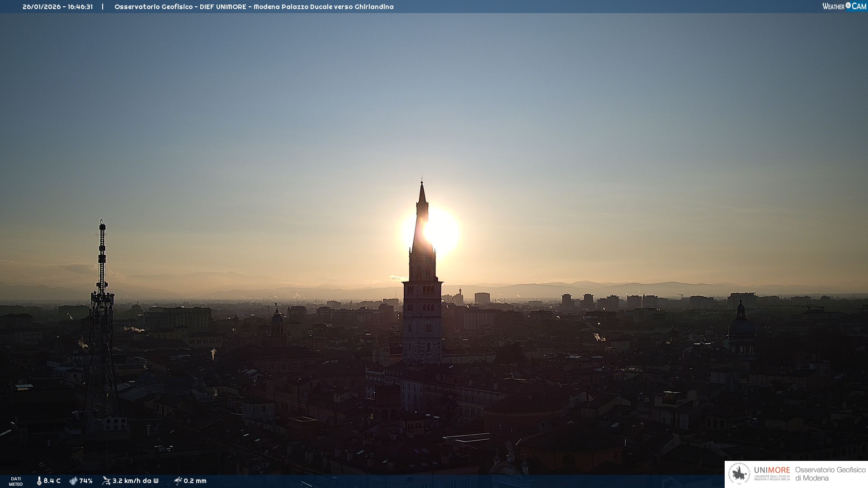Viewport: 868px width, 488px height.
Task: Click the rain umbrella precipitation icon
Action: coord(178,481)
